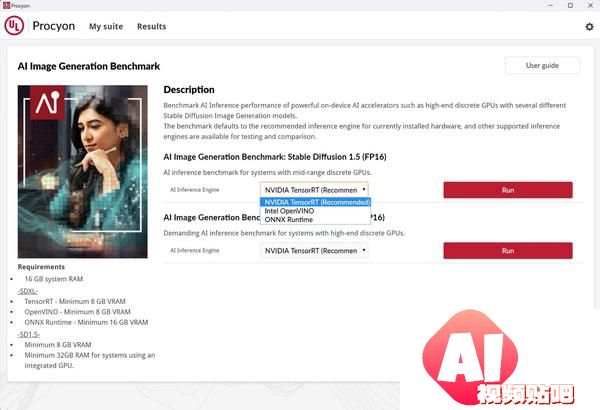Click 'ONNX Runtime - Minimum 16 GB VRAM' text

click(86, 322)
